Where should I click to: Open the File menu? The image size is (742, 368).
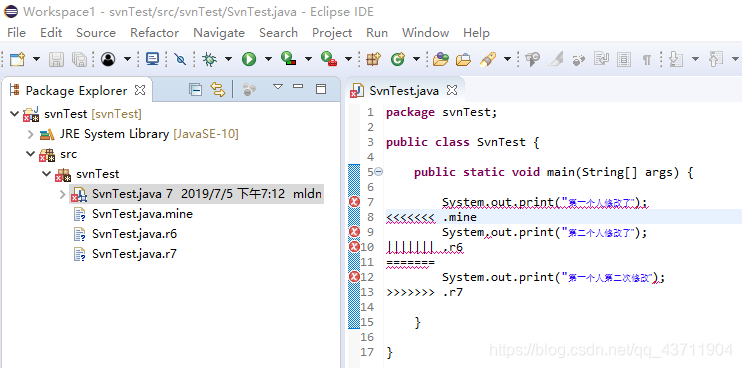coord(17,33)
